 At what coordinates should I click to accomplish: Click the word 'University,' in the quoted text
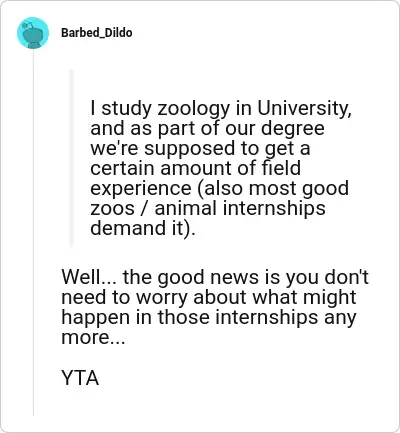click(304, 109)
